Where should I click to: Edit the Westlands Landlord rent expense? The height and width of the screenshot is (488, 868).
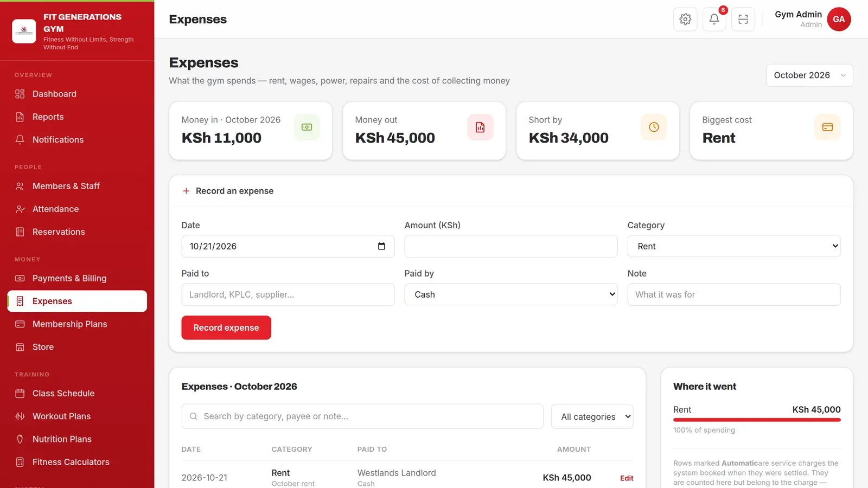[627, 478]
